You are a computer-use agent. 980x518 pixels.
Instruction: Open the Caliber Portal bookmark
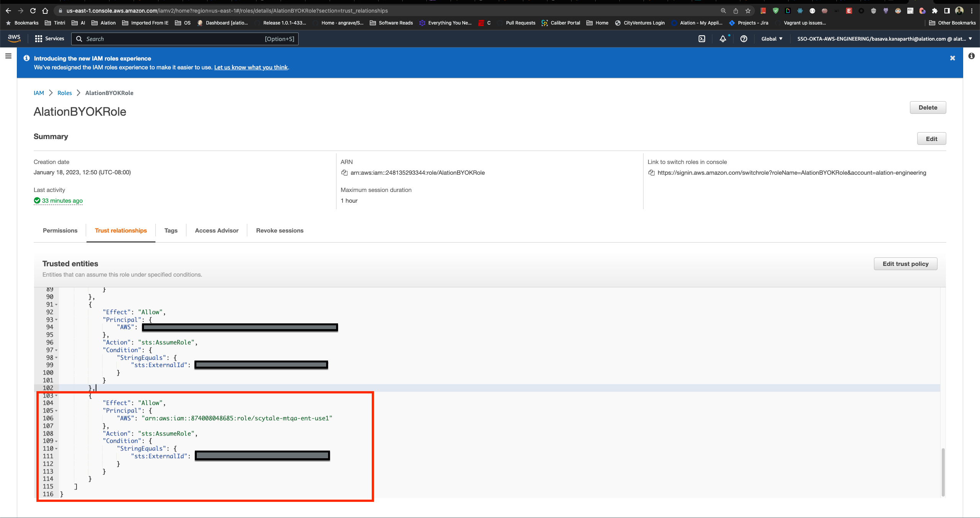tap(561, 23)
